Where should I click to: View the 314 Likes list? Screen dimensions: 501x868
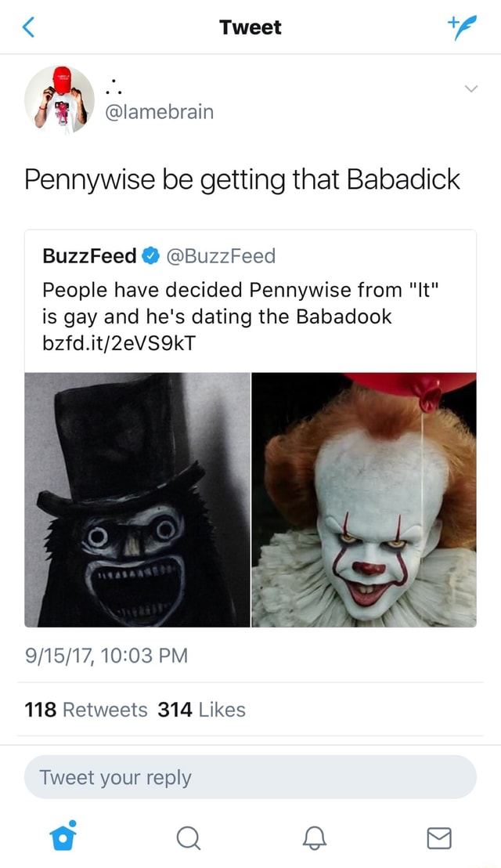pyautogui.click(x=201, y=710)
